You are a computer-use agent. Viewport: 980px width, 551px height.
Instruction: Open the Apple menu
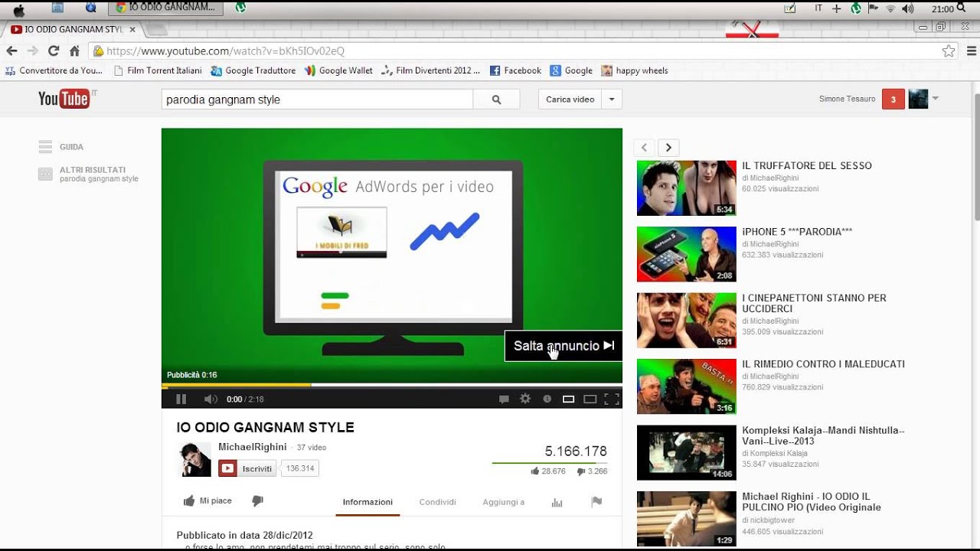point(19,9)
